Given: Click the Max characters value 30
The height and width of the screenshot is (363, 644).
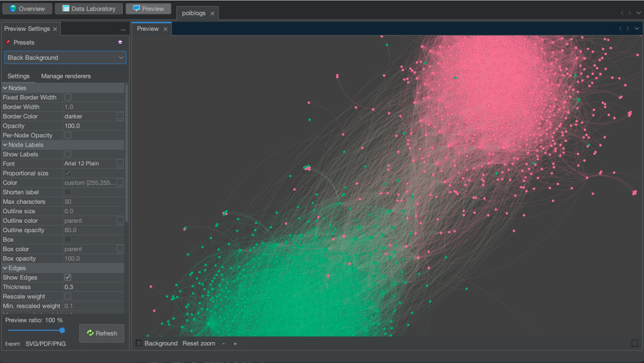Looking at the screenshot, I should pos(93,201).
